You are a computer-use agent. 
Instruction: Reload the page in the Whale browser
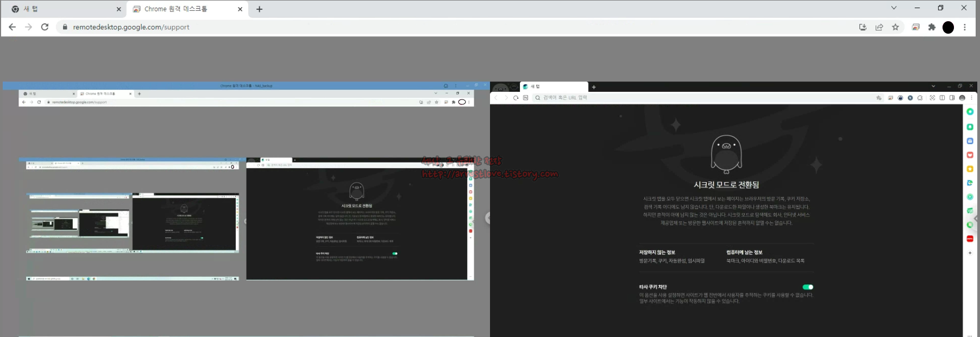click(516, 98)
